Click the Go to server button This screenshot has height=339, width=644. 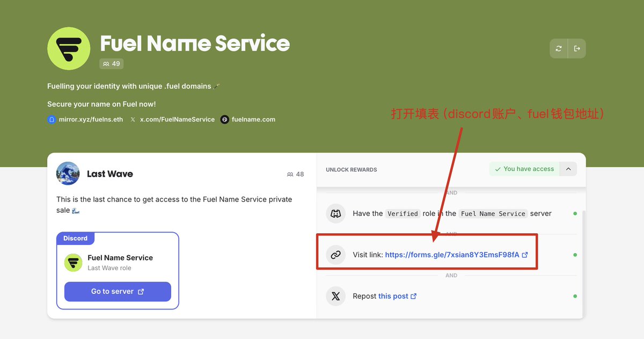coord(118,291)
